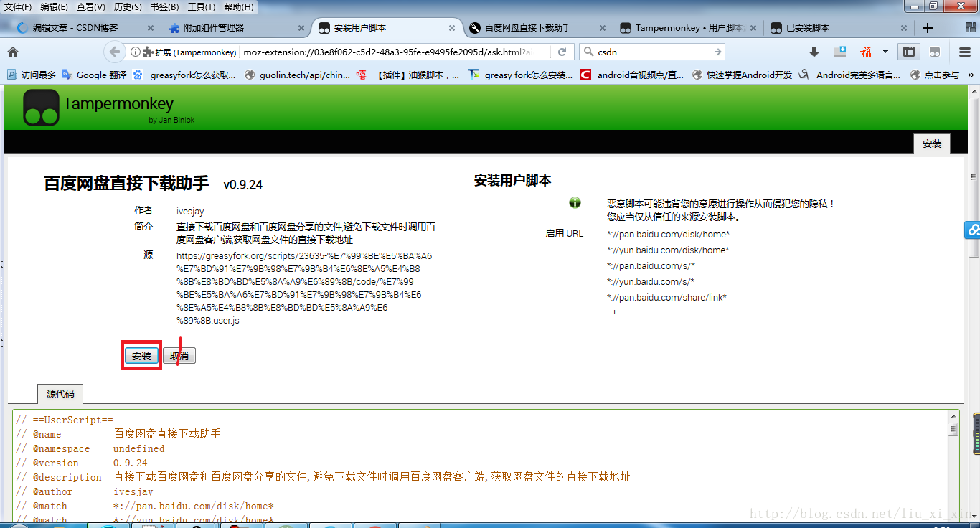
Task: Select the 安装 tab in the black bar
Action: [932, 143]
